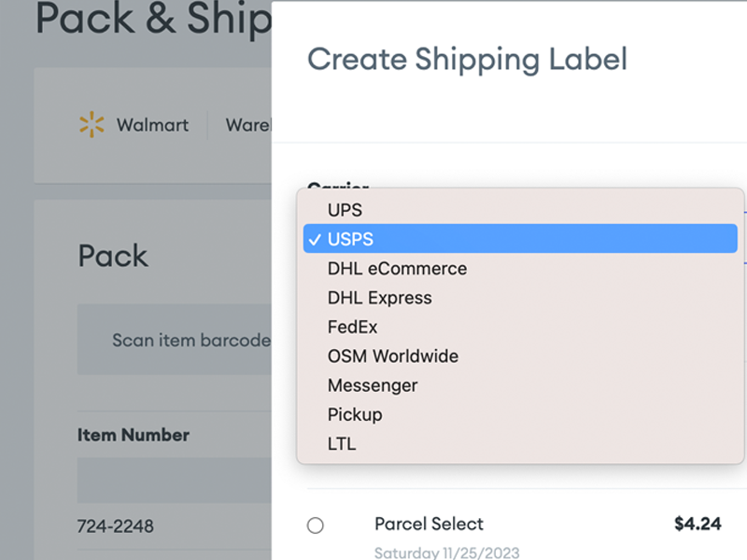Image resolution: width=747 pixels, height=560 pixels.
Task: Click the Item Number column header
Action: click(134, 435)
